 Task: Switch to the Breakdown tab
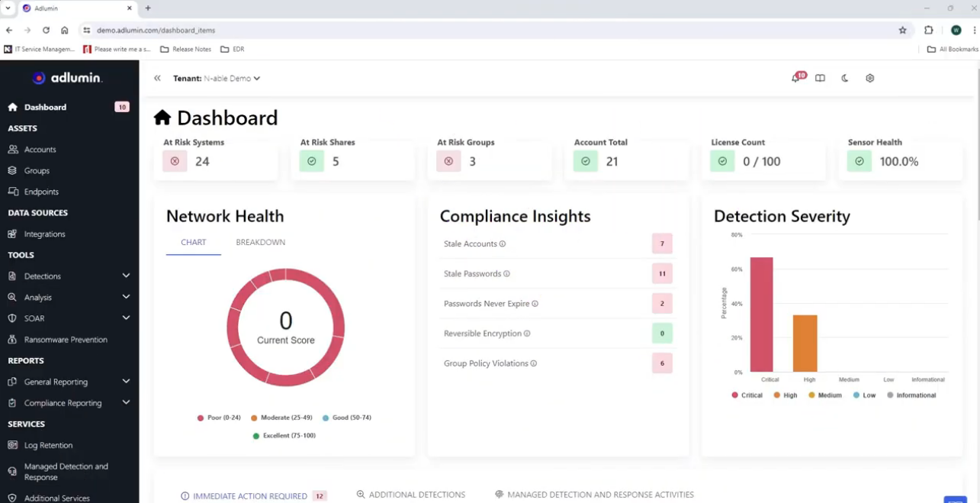(260, 243)
